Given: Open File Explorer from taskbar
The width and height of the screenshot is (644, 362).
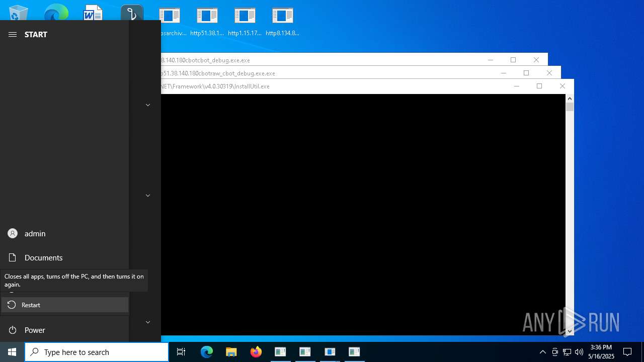Looking at the screenshot, I should 231,352.
